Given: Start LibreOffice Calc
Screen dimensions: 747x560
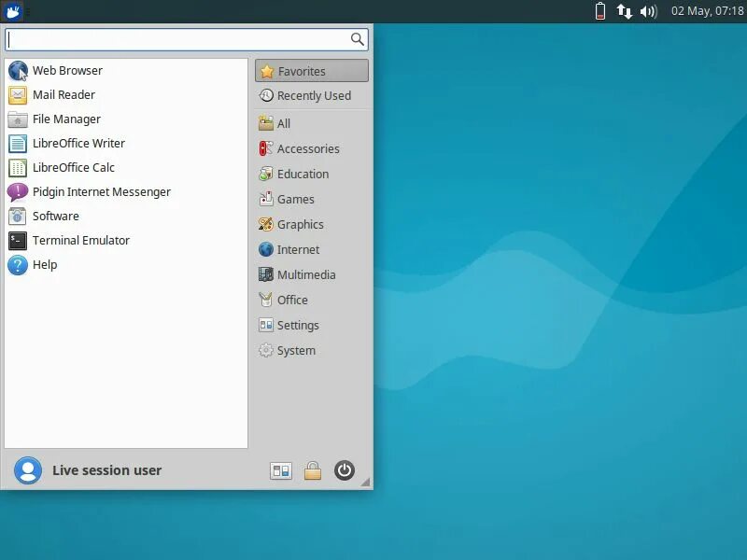Looking at the screenshot, I should coord(126,168).
